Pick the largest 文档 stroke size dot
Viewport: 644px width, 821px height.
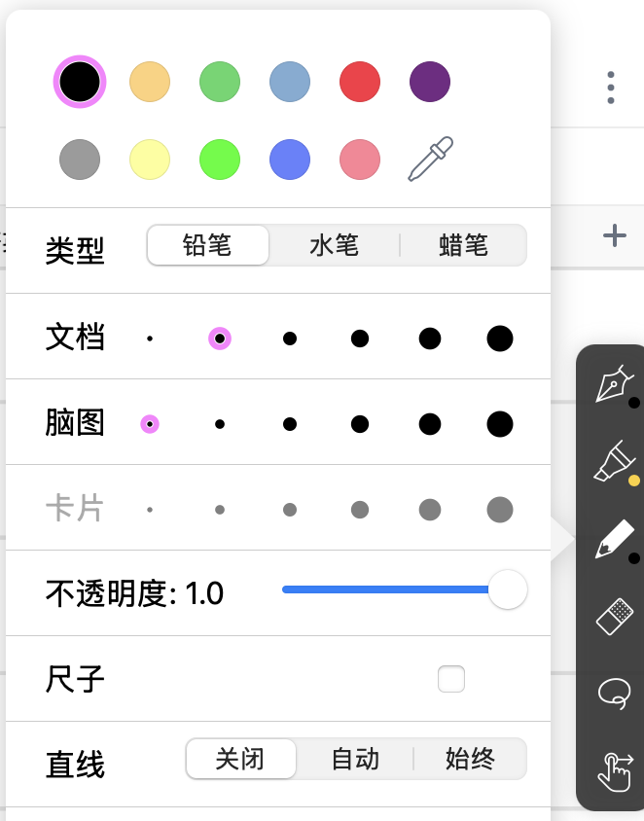pyautogui.click(x=500, y=338)
